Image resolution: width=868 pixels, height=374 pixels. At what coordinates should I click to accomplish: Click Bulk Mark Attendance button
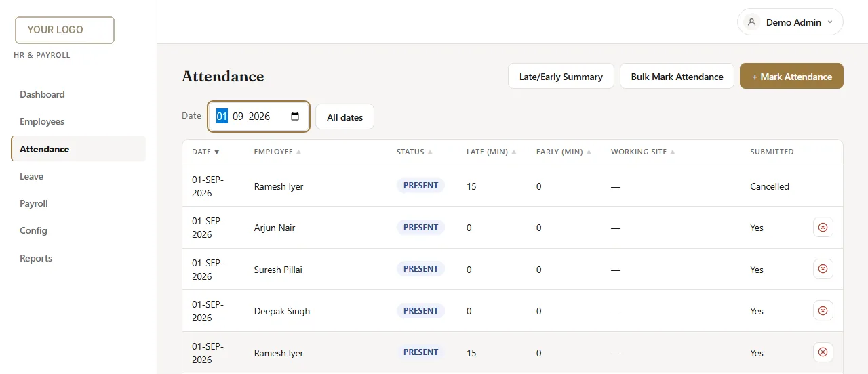pyautogui.click(x=677, y=76)
